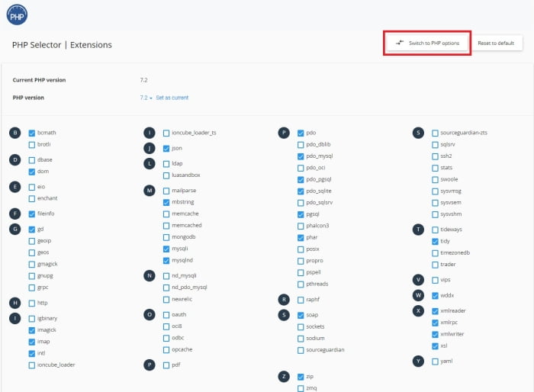
Task: Enable the oauth extension
Action: click(166, 315)
